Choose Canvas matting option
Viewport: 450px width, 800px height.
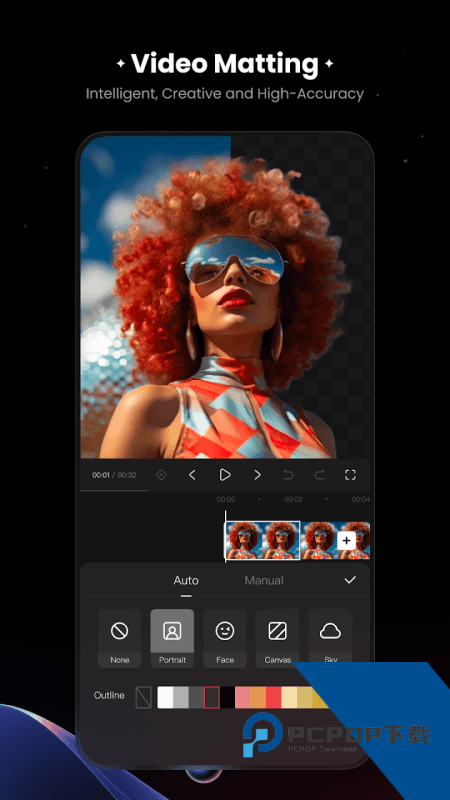tap(278, 638)
